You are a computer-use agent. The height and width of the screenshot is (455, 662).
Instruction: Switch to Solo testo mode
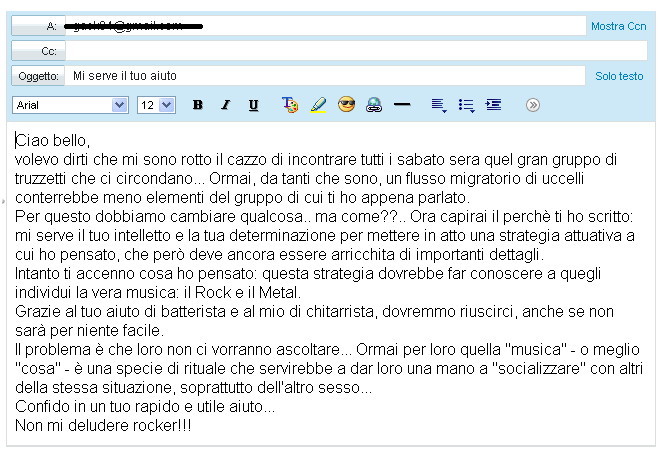(619, 76)
